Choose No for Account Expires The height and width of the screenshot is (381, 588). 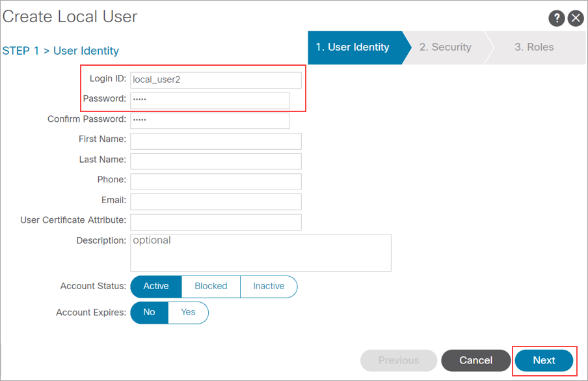click(150, 313)
